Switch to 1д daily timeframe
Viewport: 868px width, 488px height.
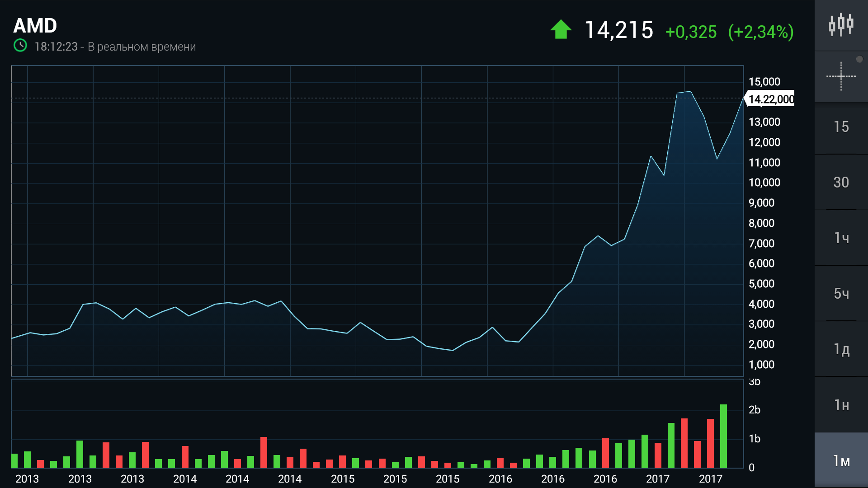coord(841,349)
